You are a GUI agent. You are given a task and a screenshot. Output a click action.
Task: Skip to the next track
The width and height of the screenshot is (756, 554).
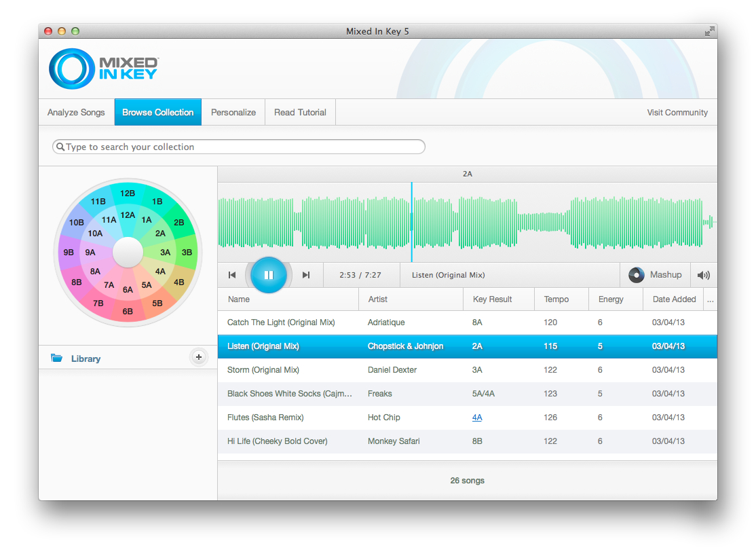[x=306, y=275]
